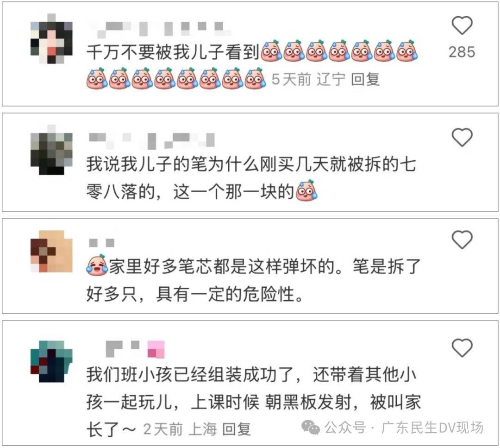The height and width of the screenshot is (448, 500).
Task: Click the sweating emoji after '那一块的'
Action: pos(306,191)
